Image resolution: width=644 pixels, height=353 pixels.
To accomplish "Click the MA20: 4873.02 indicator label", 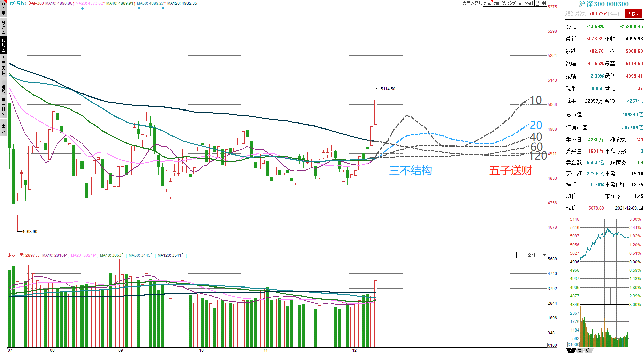I will pos(90,3).
